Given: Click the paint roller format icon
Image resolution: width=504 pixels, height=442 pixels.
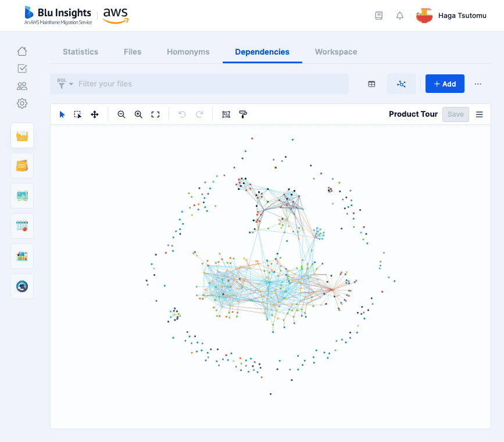Looking at the screenshot, I should tap(243, 114).
